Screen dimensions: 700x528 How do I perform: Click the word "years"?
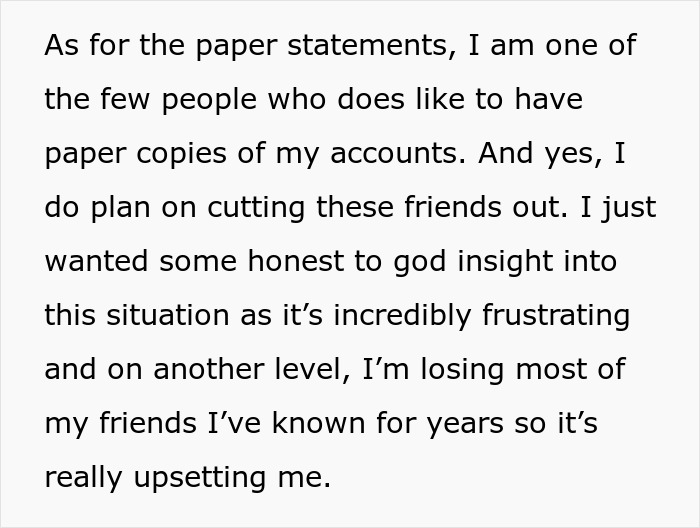click(465, 424)
